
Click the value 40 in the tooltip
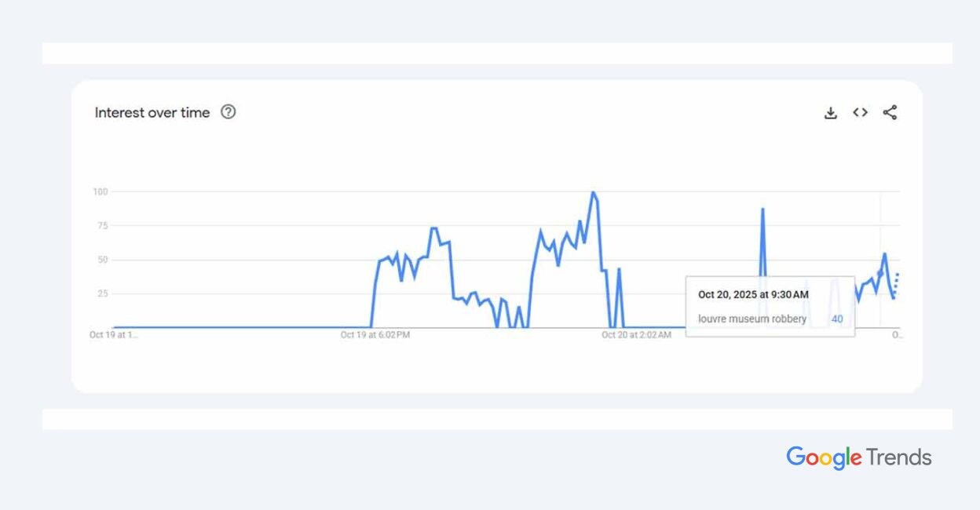point(837,319)
